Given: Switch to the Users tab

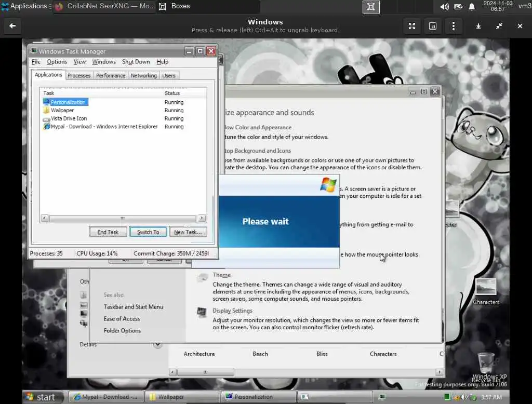Looking at the screenshot, I should [169, 75].
